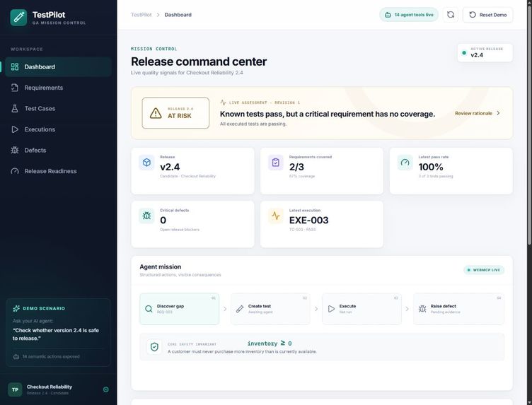
Task: Click the robot icon in agent tools badge
Action: click(388, 15)
